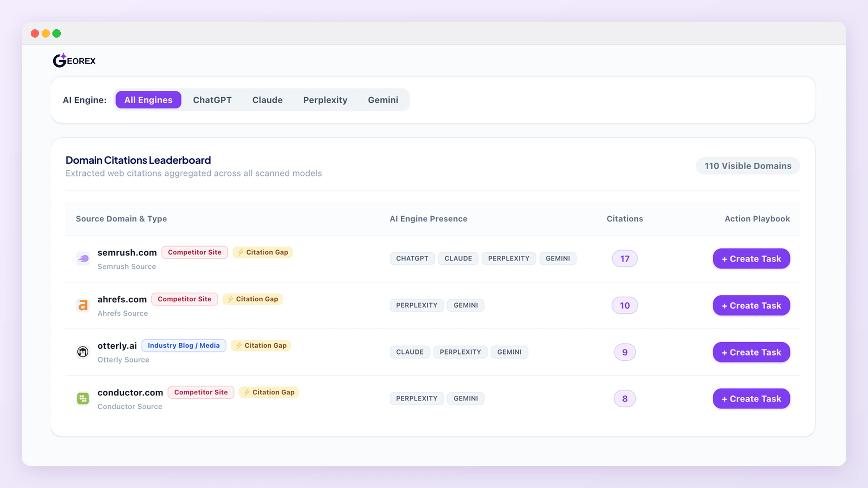Click Citation Gap tag on semrush.com row
This screenshot has height=488, width=868.
coord(263,252)
